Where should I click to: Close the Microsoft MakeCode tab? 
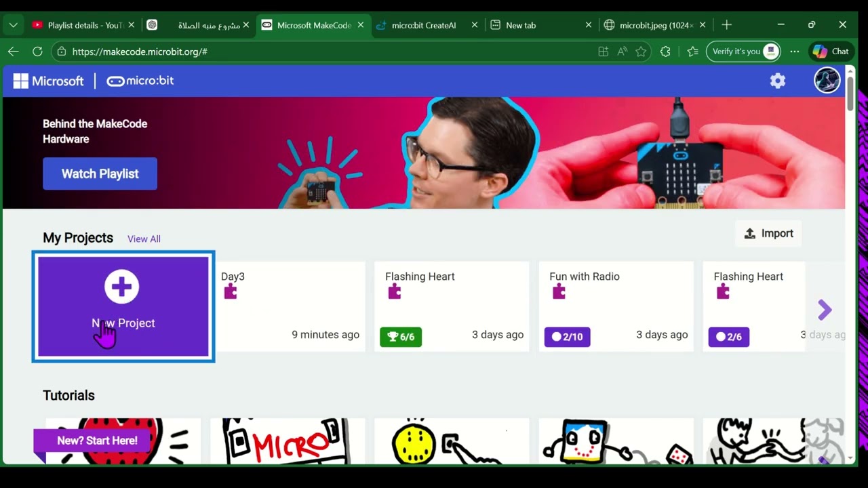click(360, 25)
